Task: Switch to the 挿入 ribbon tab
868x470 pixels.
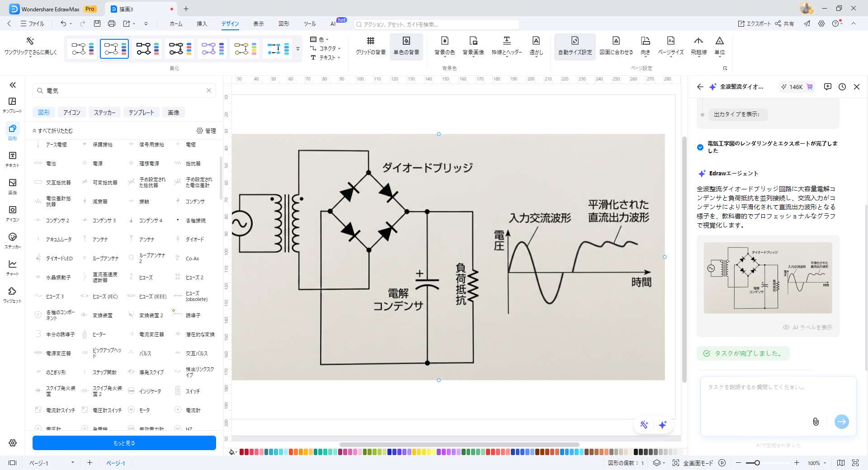Action: tap(202, 24)
